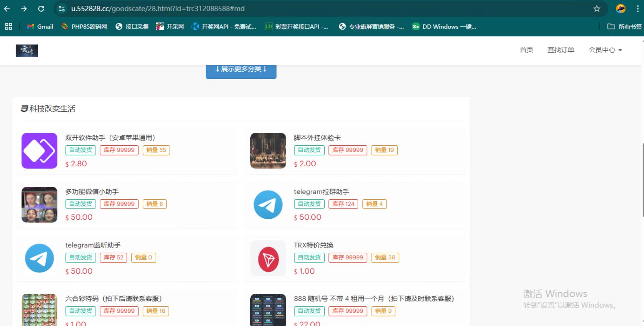
Task: Open the Gmail bookmark
Action: (x=40, y=26)
